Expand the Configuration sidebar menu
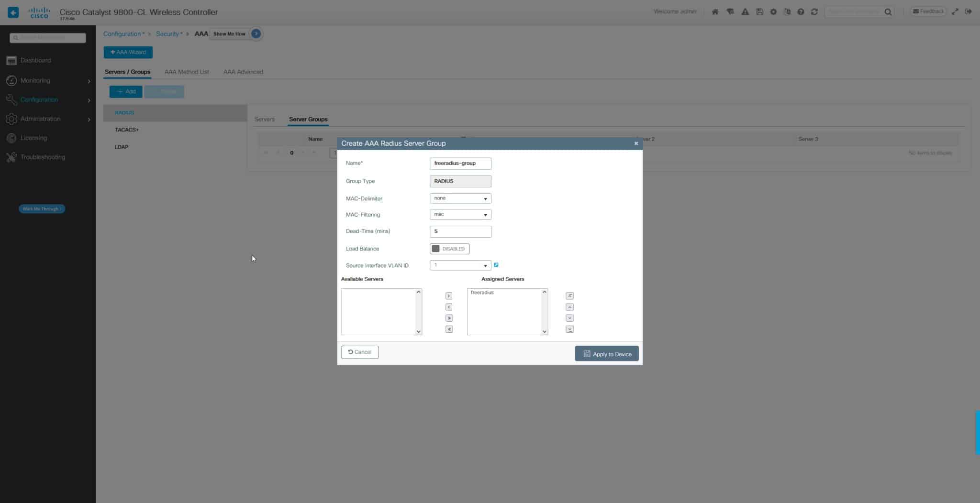The image size is (980, 503). pos(48,100)
